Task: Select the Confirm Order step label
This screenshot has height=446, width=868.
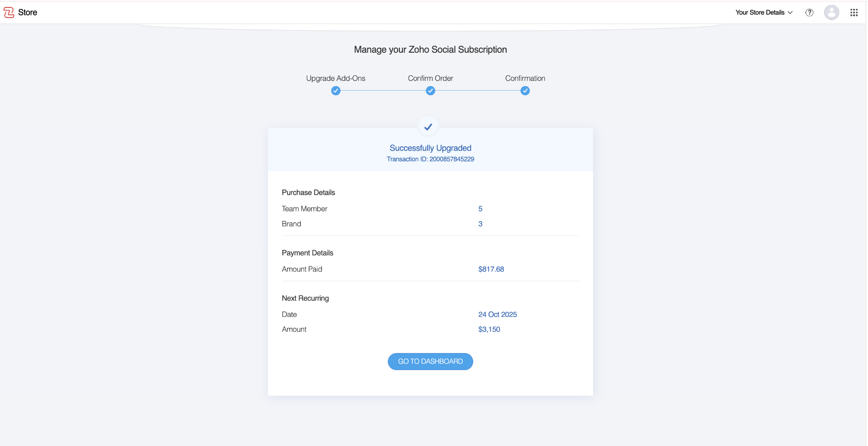Action: [x=430, y=78]
